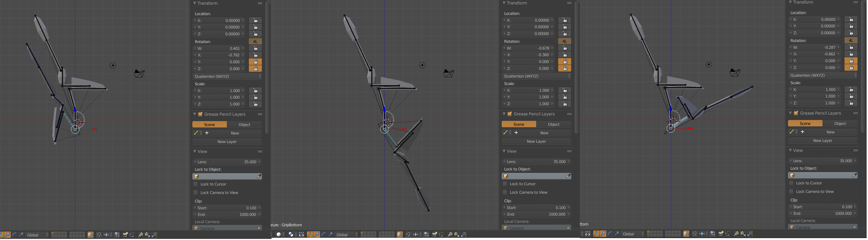Select rotate manipulator arc in left viewport header
Image resolution: width=868 pixels, height=240 pixels.
tap(14, 235)
